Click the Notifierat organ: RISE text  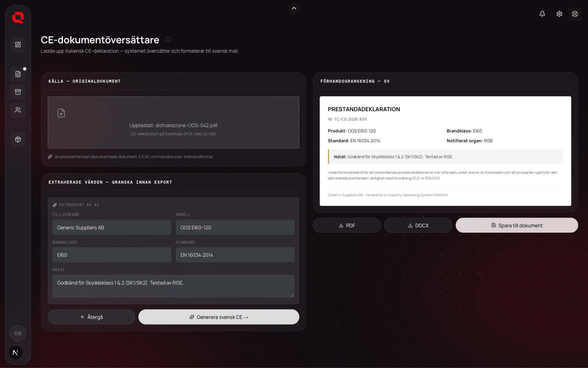pos(470,141)
